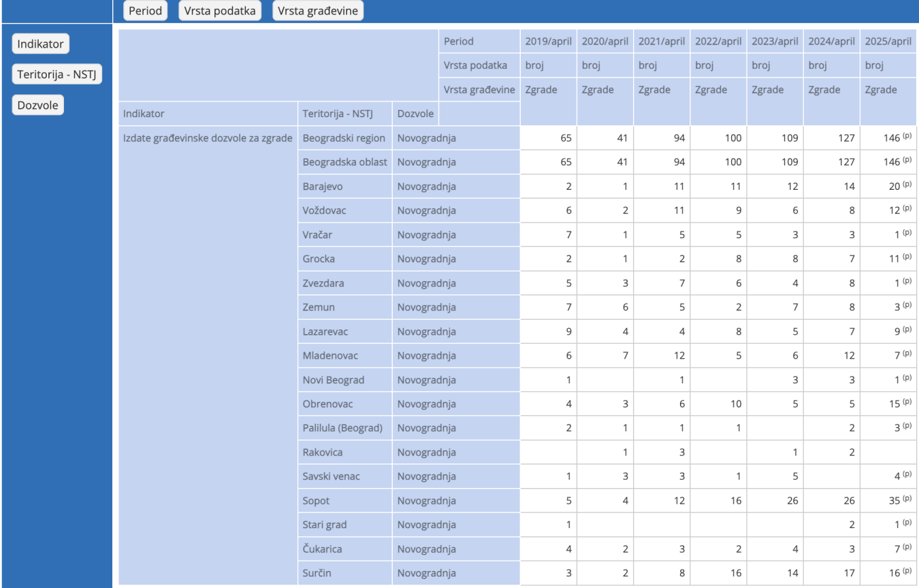
Task: Choose the 2022/april column header
Action: click(x=718, y=42)
